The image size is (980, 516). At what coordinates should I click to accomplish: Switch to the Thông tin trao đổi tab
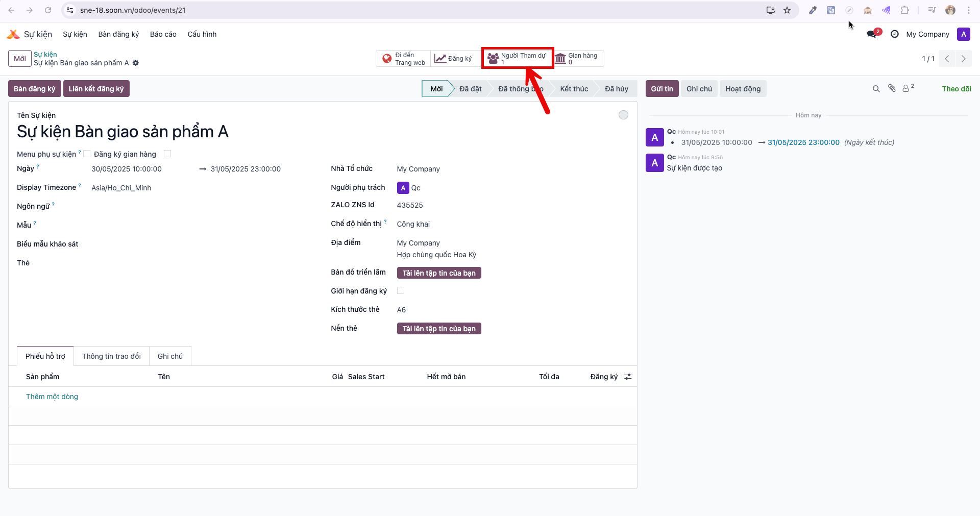[111, 356]
